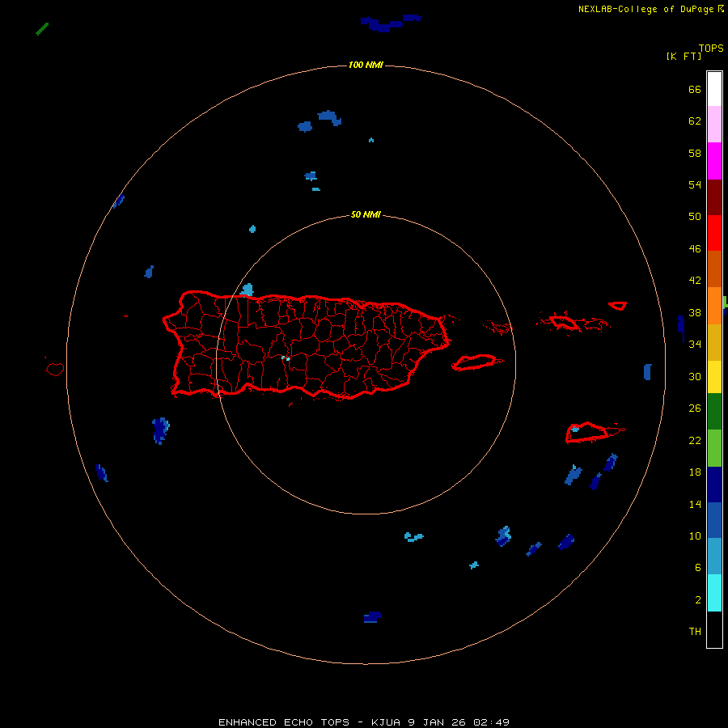Pick the light green 22 legend swatch
This screenshot has width=728, height=728.
[x=714, y=448]
